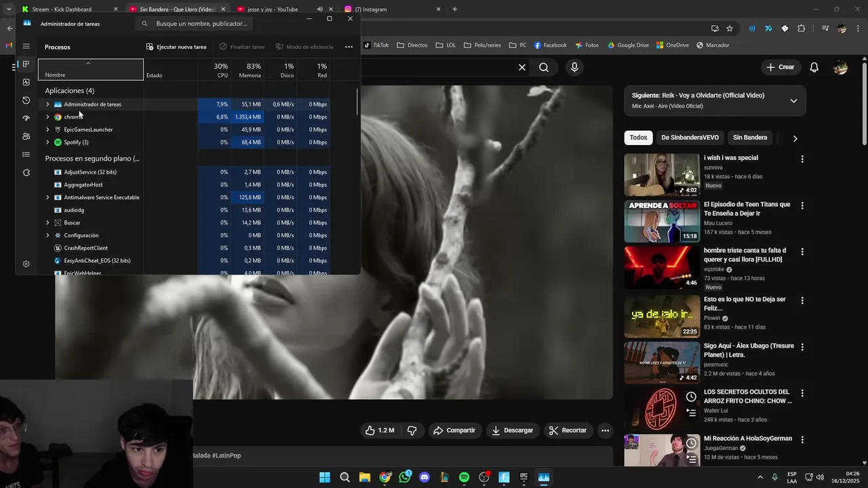868x488 pixels.
Task: Mute jesse y joy tab audio icon
Action: [x=319, y=9]
